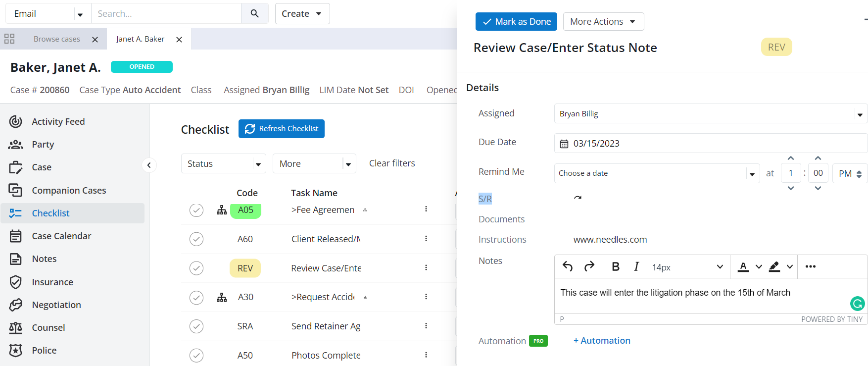Screen dimensions: 868x366
Task: Expand the Status filter dropdown
Action: click(224, 163)
